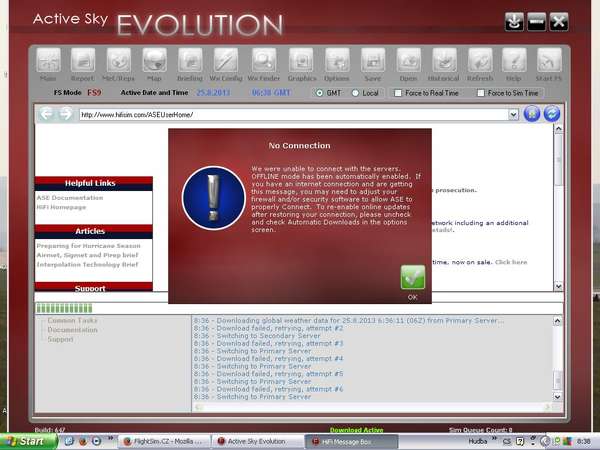Select the Local time radio button
600x450 pixels.
pos(355,93)
